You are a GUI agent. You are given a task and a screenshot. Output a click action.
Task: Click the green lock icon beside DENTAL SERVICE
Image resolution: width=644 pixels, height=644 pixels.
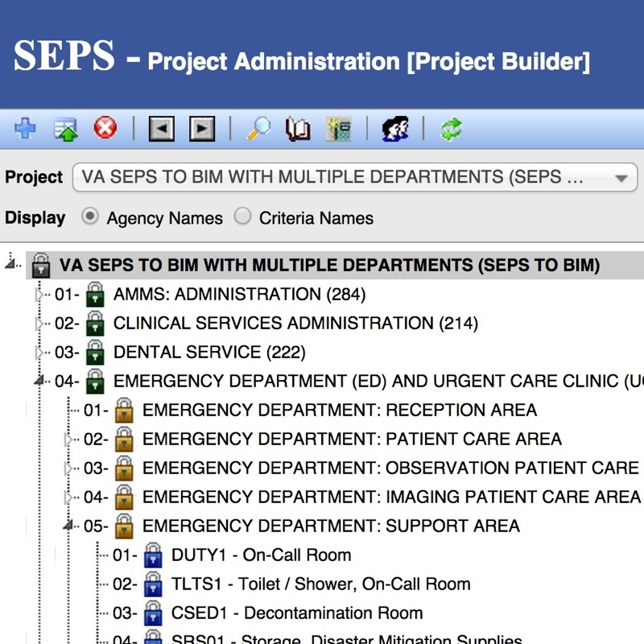point(95,353)
